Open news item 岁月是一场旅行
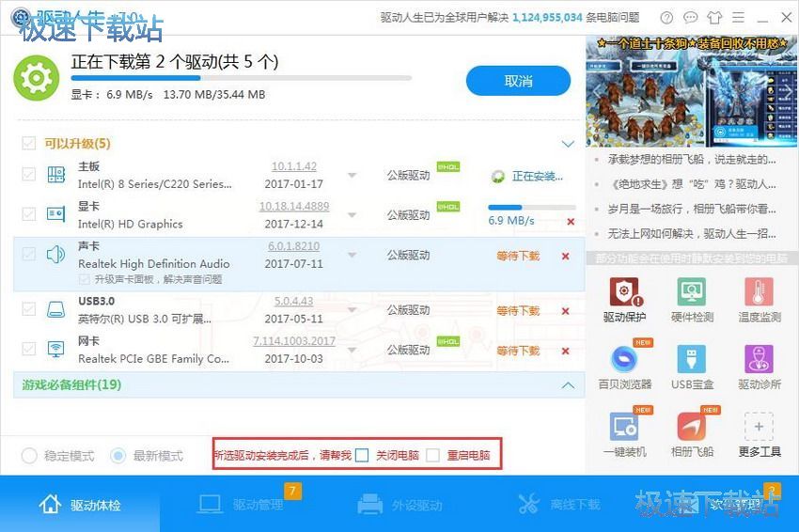The height and width of the screenshot is (532, 799). point(692,209)
